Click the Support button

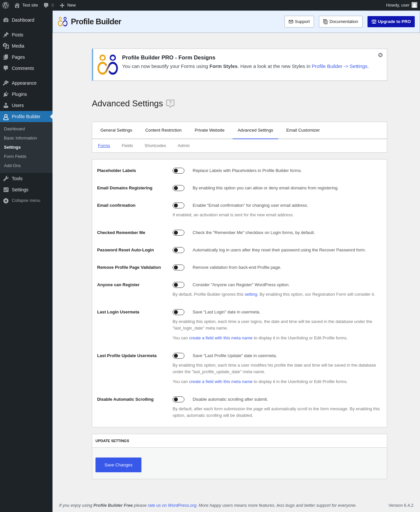pyautogui.click(x=299, y=22)
